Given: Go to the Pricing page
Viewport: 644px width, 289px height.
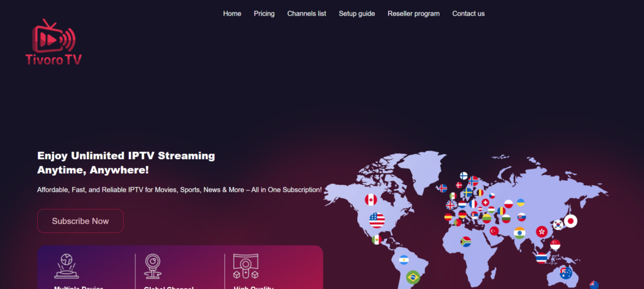Looking at the screenshot, I should 264,14.
